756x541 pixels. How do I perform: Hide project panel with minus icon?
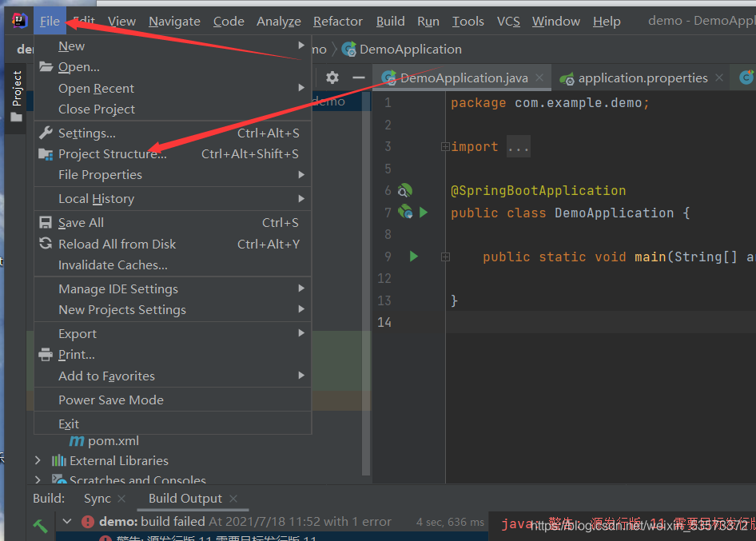[x=358, y=78]
